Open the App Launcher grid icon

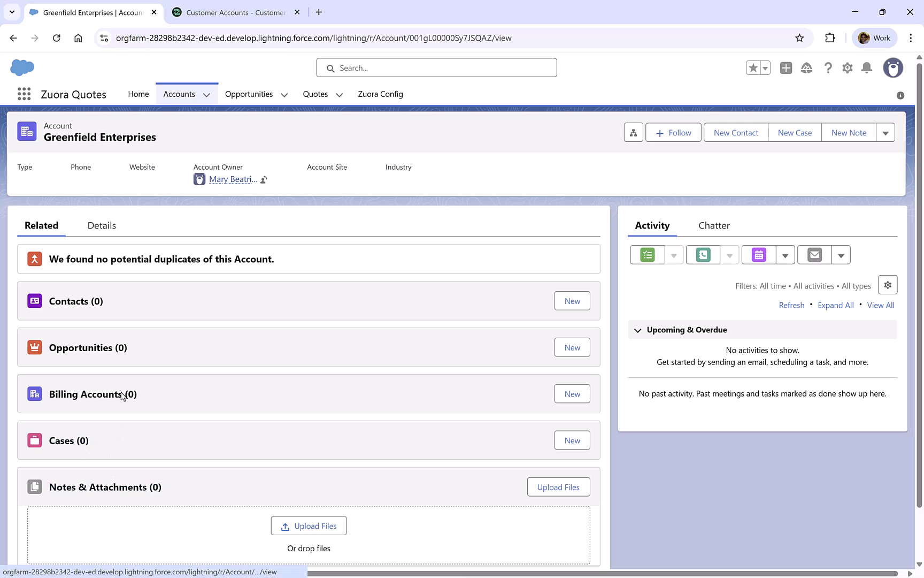coord(24,94)
